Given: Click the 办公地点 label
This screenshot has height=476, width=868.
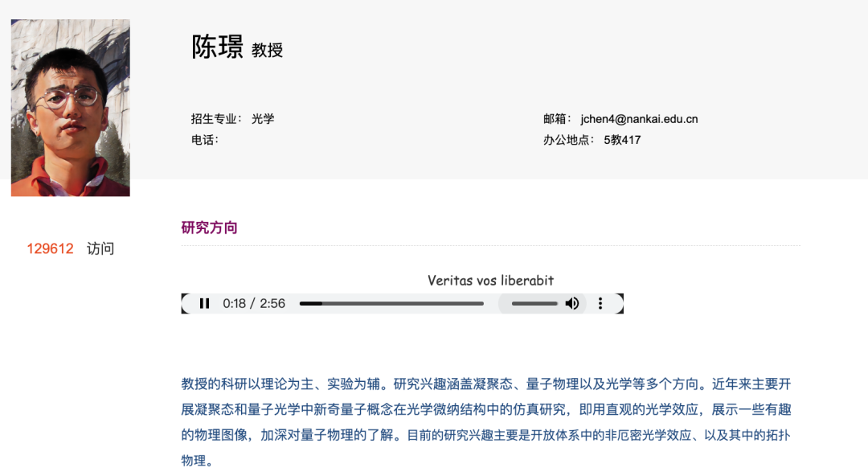Looking at the screenshot, I should coord(568,140).
